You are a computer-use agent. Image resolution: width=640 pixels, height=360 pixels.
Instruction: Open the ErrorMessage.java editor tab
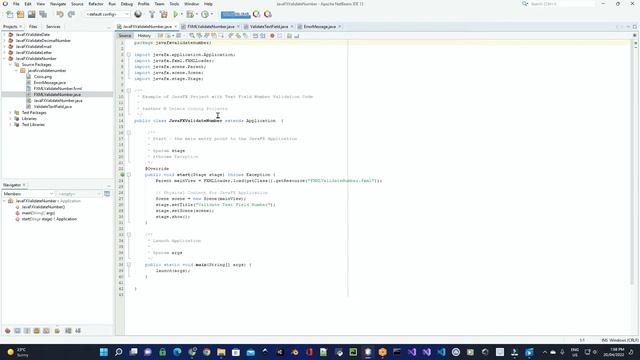320,27
